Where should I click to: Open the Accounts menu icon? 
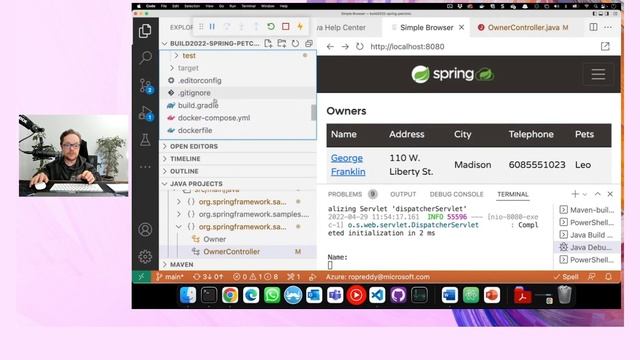click(x=145, y=230)
